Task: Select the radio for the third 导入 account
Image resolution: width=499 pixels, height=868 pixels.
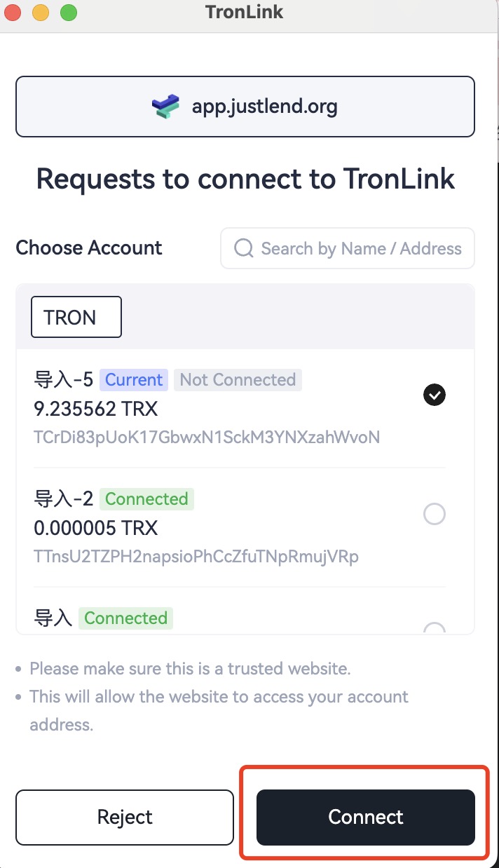Action: pyautogui.click(x=435, y=628)
